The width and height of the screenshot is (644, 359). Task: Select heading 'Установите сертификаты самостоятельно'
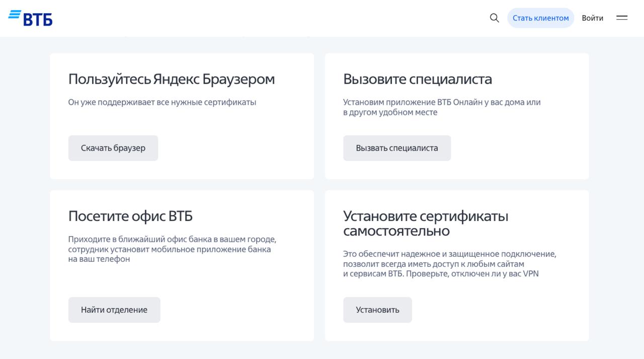pos(426,224)
